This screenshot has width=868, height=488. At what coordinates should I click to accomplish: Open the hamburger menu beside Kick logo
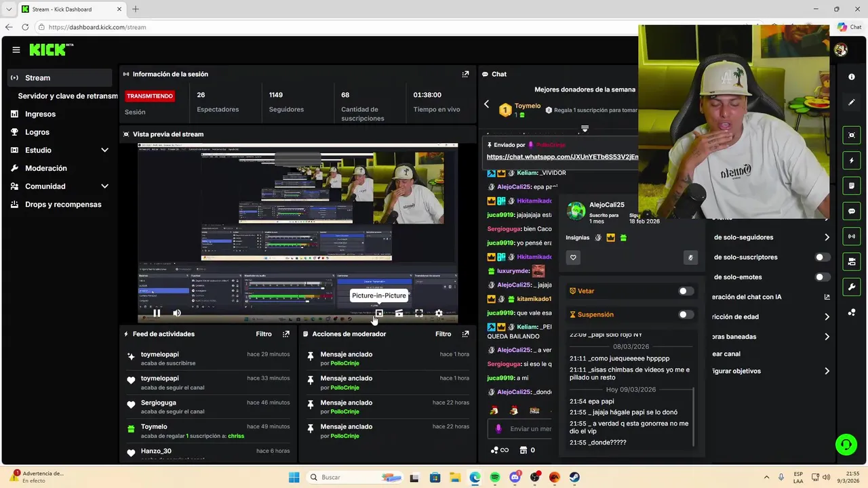pos(16,49)
